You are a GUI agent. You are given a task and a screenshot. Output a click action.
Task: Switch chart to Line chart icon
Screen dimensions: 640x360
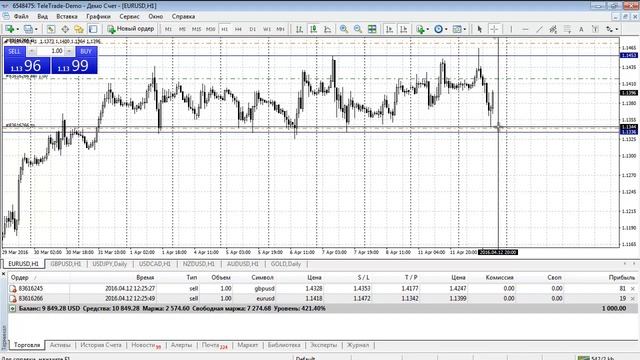coord(328,29)
